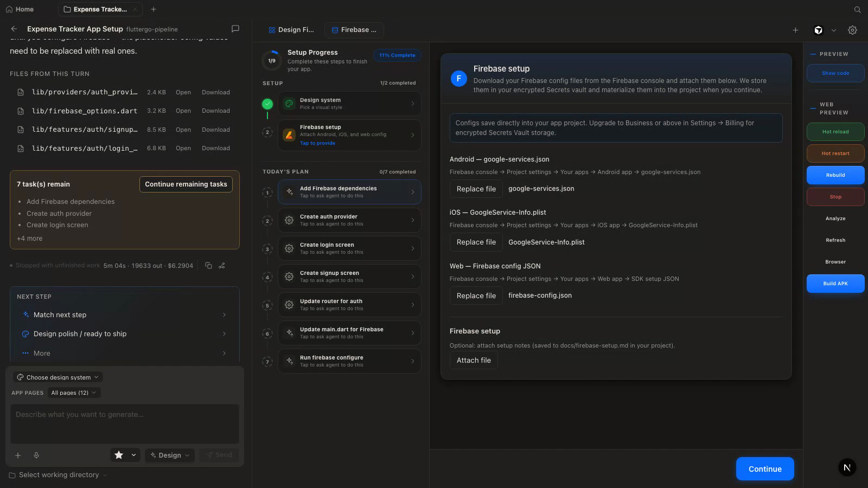Open the Firebase setup step row
This screenshot has height=488, width=868.
[349, 135]
